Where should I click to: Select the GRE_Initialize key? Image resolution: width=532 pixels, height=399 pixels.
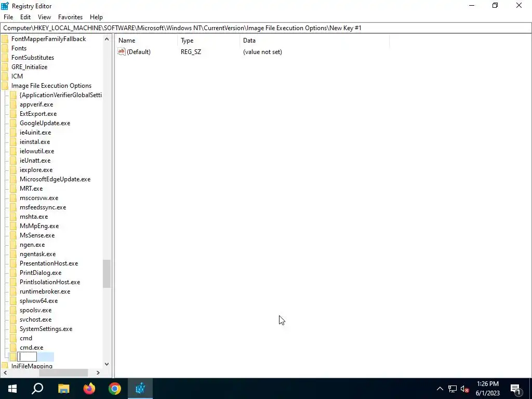[29, 67]
